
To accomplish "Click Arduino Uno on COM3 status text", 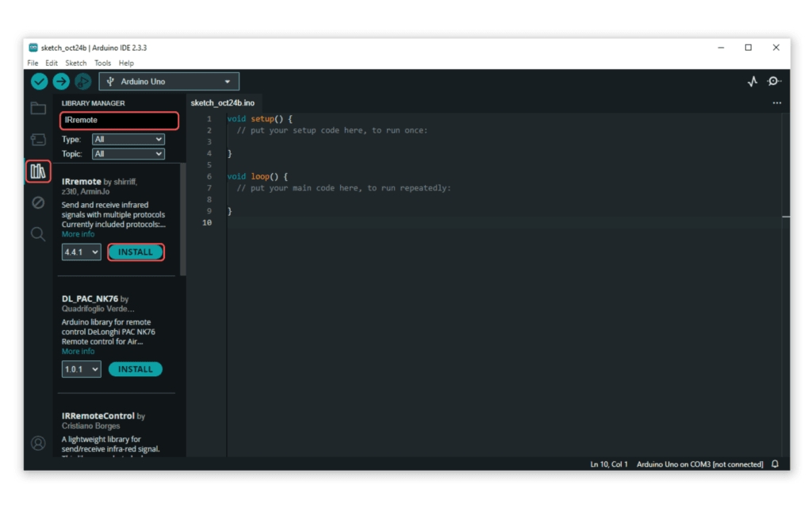I will tap(699, 464).
